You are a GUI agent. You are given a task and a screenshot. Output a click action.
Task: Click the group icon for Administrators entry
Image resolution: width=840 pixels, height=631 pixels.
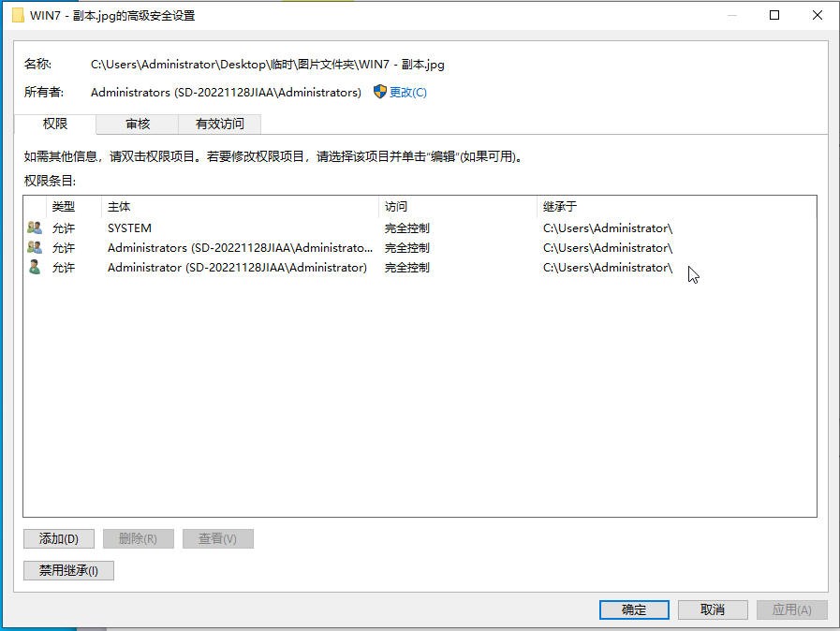point(35,247)
